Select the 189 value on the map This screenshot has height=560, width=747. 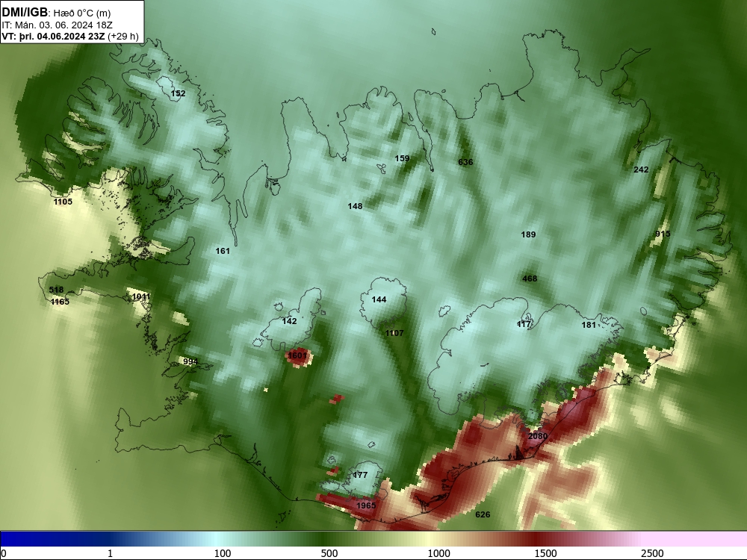[528, 234]
